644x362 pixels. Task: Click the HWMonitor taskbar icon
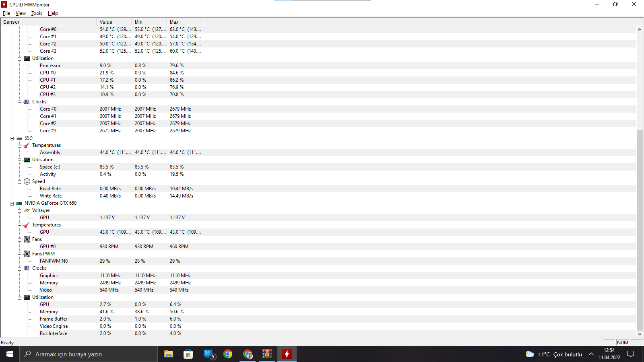click(x=287, y=354)
